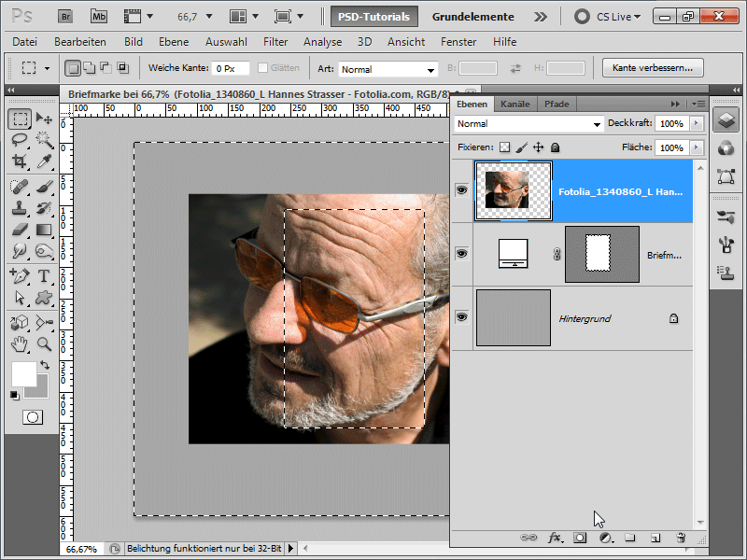747x560 pixels.
Task: Select the Pen tool
Action: tap(20, 276)
